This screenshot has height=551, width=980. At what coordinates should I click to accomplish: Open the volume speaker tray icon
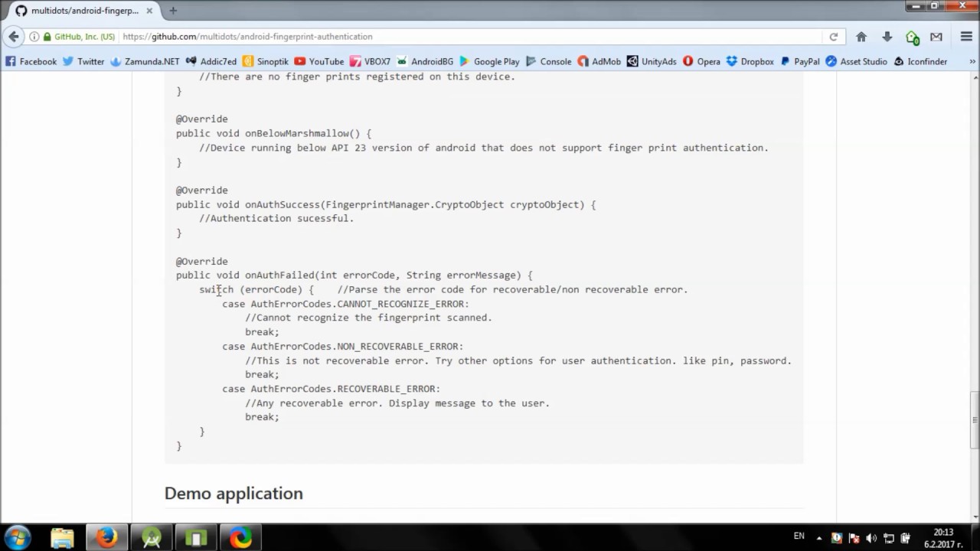[871, 538]
